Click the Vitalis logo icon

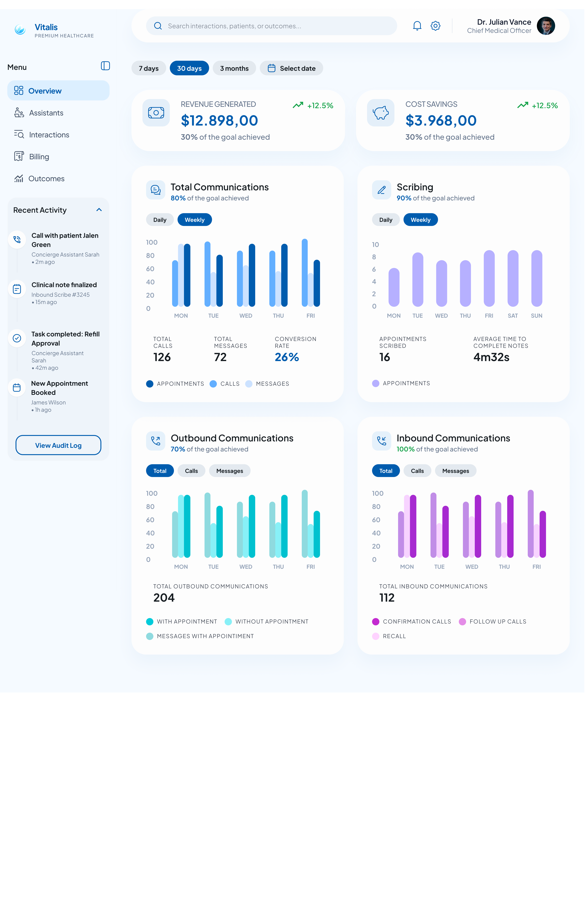point(20,29)
